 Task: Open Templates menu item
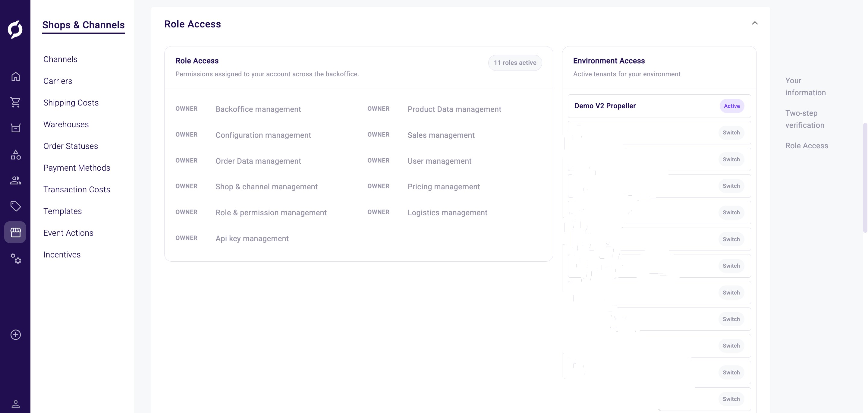pyautogui.click(x=63, y=211)
